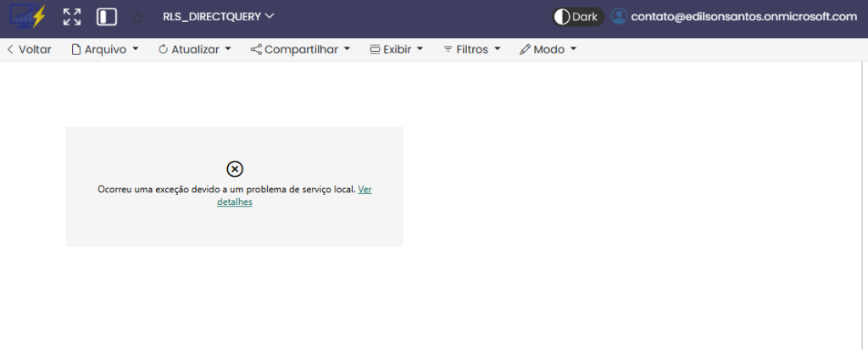Mark the report as favorite with the star
The height and width of the screenshot is (349, 868).
(x=138, y=17)
